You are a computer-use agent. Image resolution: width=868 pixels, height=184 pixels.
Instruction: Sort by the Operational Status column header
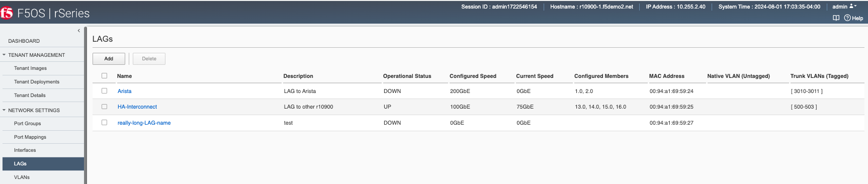(407, 76)
